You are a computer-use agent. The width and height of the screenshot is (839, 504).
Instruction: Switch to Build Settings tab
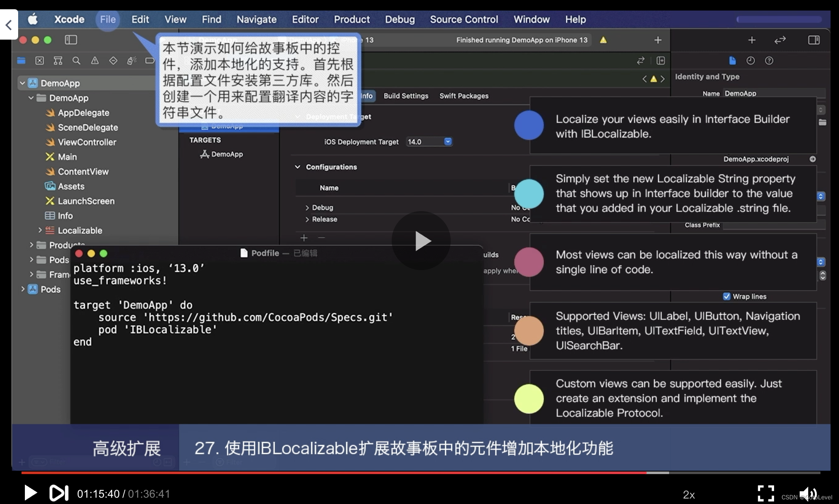pyautogui.click(x=406, y=96)
